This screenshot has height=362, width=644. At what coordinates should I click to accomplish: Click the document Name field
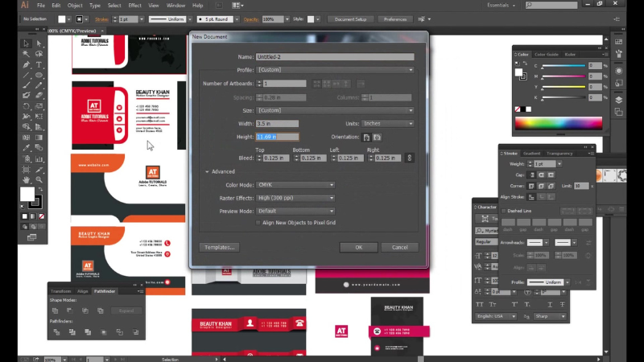tap(335, 57)
